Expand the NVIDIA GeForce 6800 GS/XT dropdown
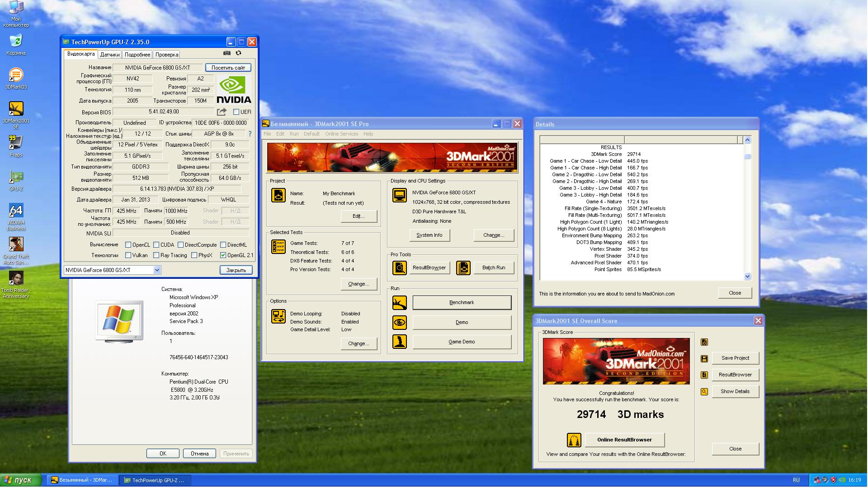Image resolution: width=868 pixels, height=488 pixels. (x=157, y=270)
